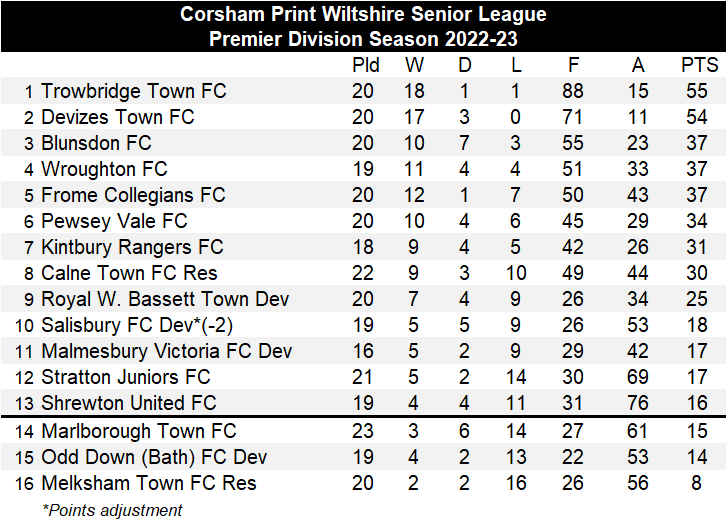Click the Trowbridge Town FC team name
726x523 pixels.
click(134, 91)
